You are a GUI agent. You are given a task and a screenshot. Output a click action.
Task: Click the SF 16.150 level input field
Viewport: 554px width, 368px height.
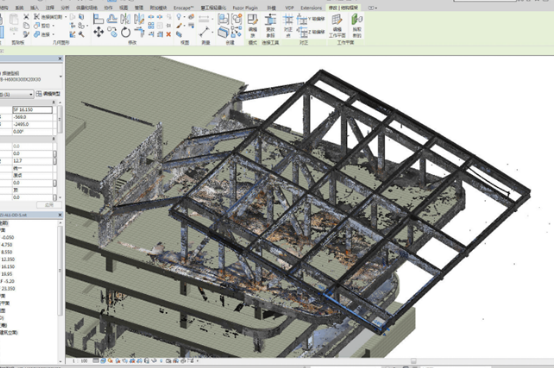tap(32, 110)
